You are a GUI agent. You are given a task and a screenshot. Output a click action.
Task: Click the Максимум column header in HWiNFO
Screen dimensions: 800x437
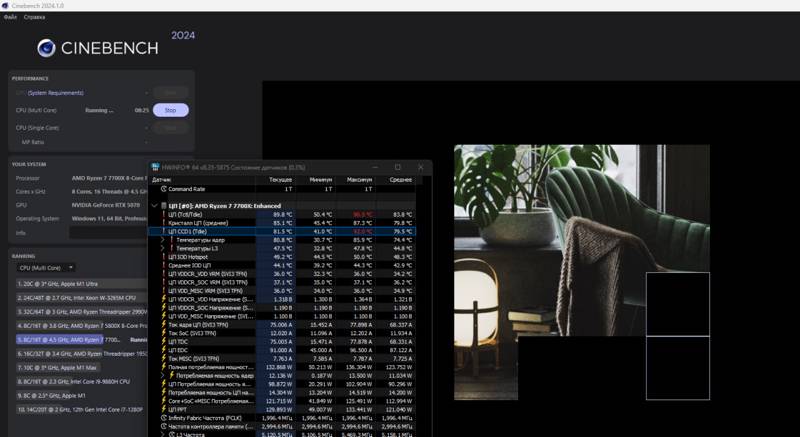pos(359,178)
